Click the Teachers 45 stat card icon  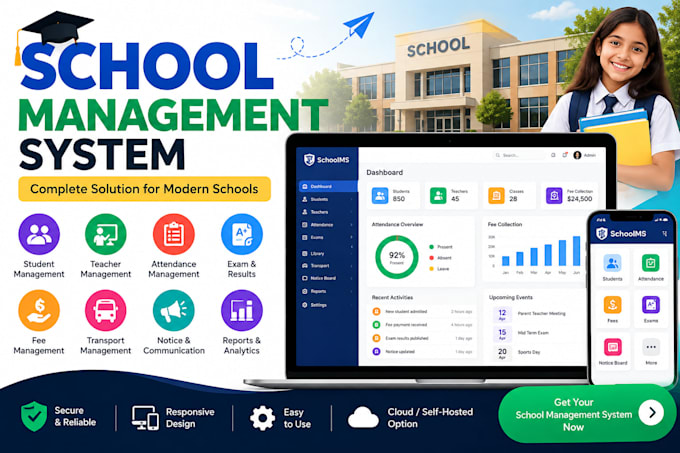438,196
